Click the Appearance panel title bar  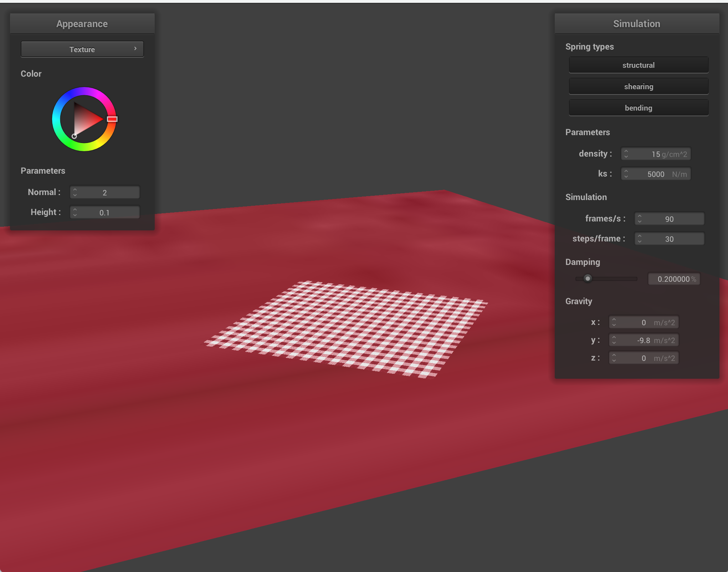82,24
